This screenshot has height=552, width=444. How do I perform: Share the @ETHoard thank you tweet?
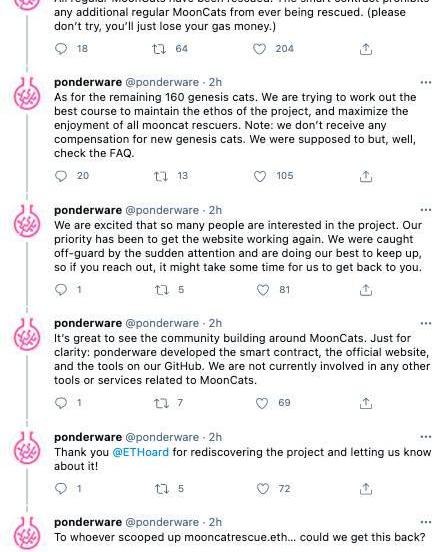pos(366,489)
